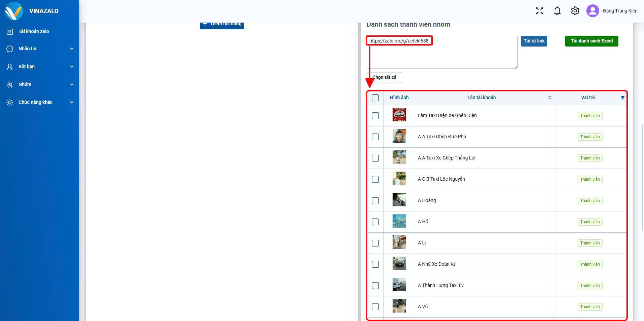Viewport: 644px width, 321px height.
Task: Expand the Nhắn tin menu
Action: click(x=40, y=49)
